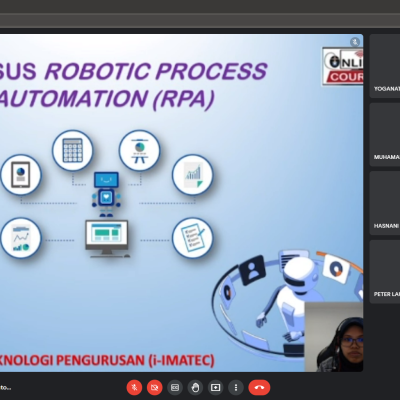Click the line graph report icon

click(x=21, y=238)
